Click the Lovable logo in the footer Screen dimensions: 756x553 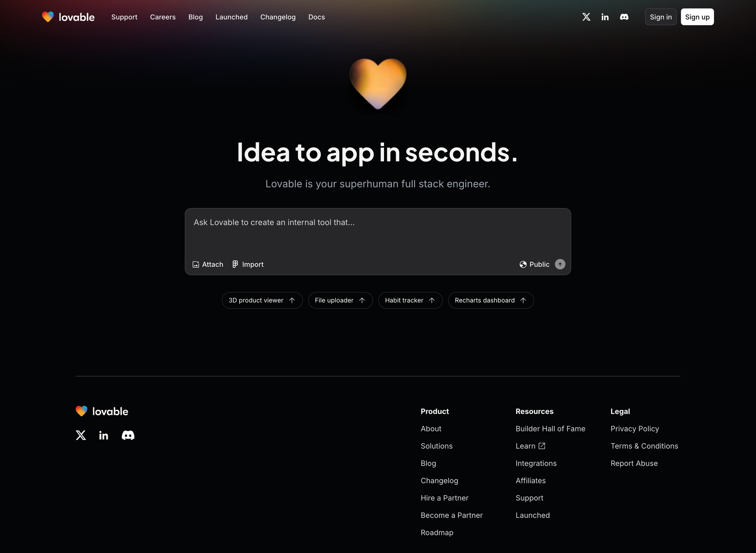(x=102, y=411)
